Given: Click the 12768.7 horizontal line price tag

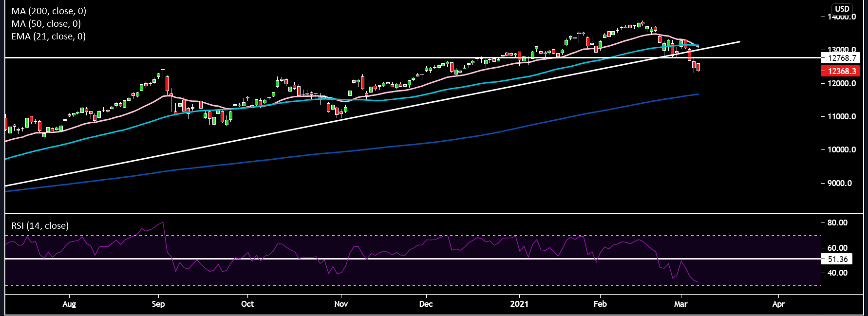Looking at the screenshot, I should pyautogui.click(x=841, y=58).
